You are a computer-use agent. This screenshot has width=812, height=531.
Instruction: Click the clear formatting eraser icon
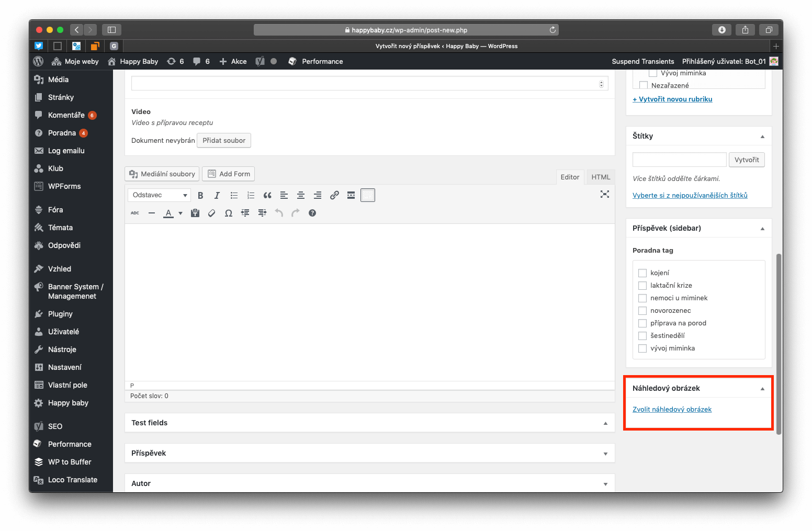(212, 213)
